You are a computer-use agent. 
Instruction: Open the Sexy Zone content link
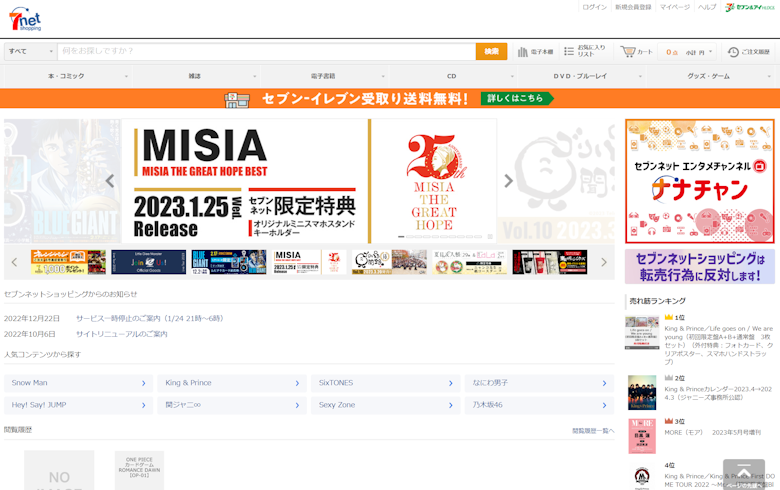pyautogui.click(x=386, y=405)
